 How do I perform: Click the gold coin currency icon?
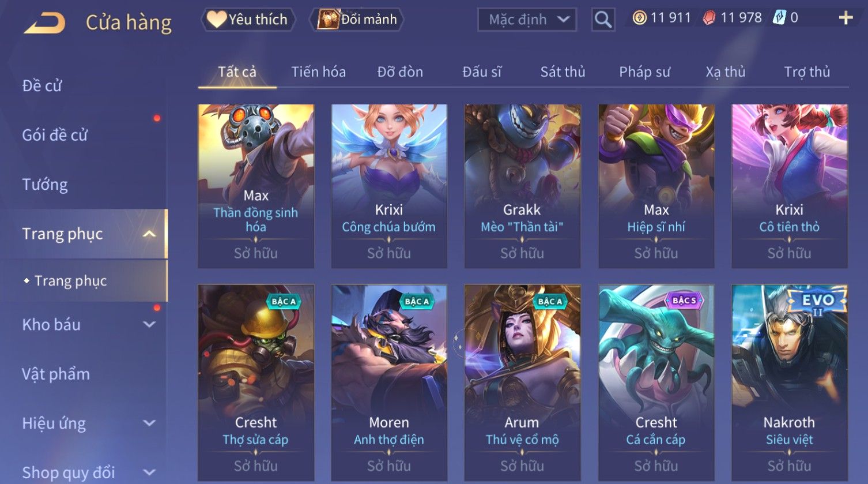[639, 18]
